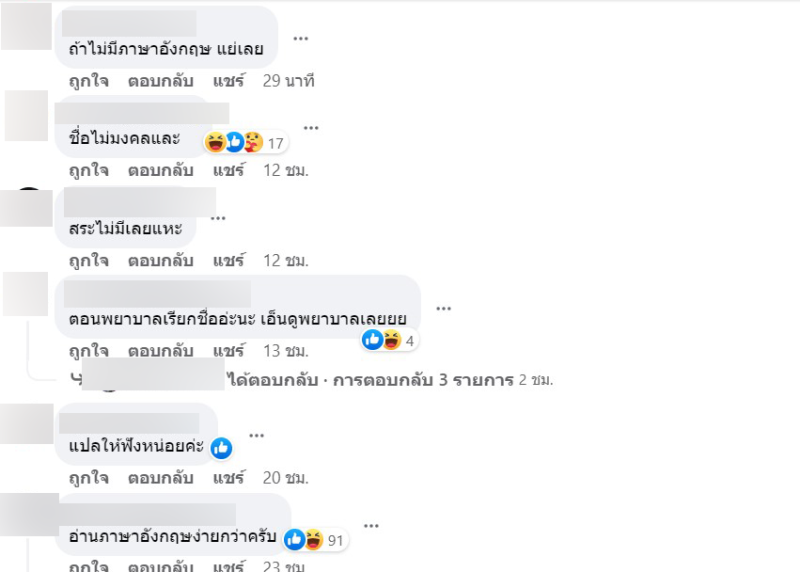View the 4 reactions on nurse comment
The height and width of the screenshot is (572, 800).
click(x=390, y=340)
